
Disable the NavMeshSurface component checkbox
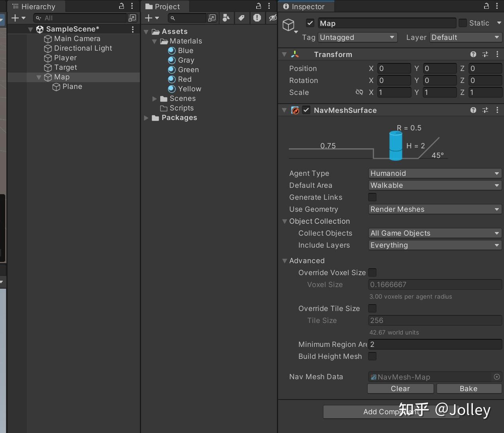click(x=306, y=110)
